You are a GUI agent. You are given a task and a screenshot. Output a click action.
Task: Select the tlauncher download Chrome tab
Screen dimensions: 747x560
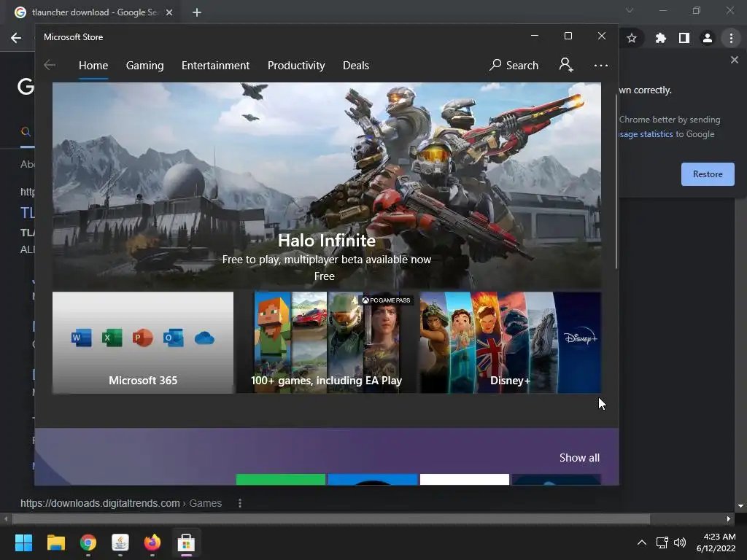pyautogui.click(x=94, y=12)
